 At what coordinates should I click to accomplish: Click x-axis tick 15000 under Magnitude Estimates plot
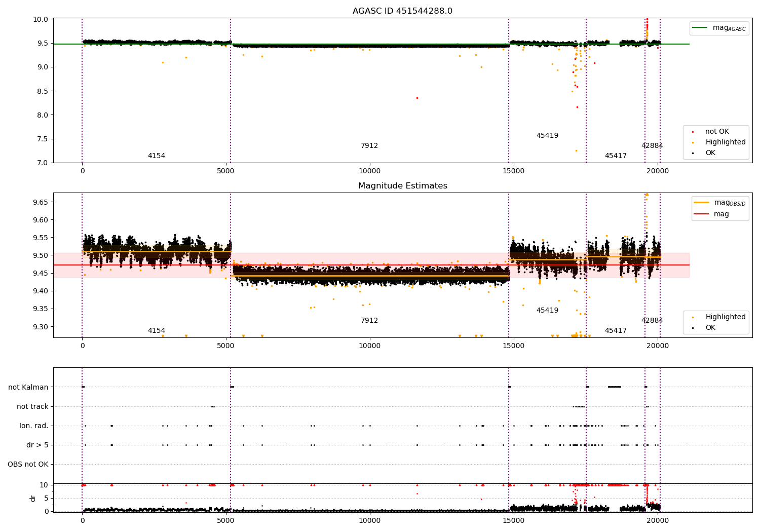coord(514,346)
